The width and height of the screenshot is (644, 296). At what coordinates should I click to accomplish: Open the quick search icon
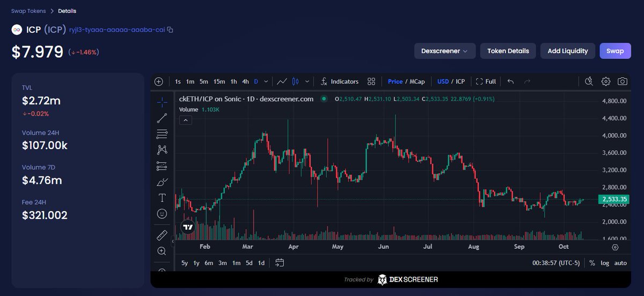coord(589,82)
